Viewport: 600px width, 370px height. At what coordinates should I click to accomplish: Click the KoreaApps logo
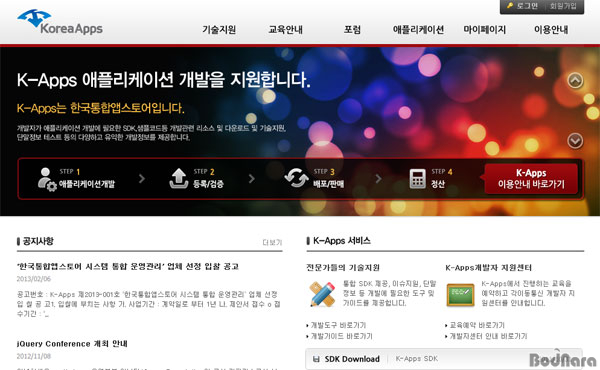60,22
